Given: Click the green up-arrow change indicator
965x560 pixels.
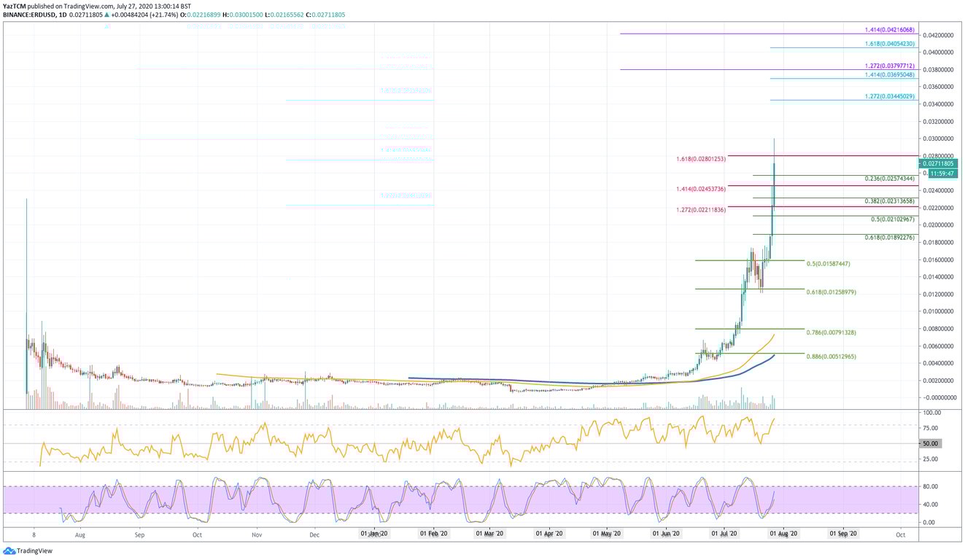Looking at the screenshot, I should tap(106, 14).
